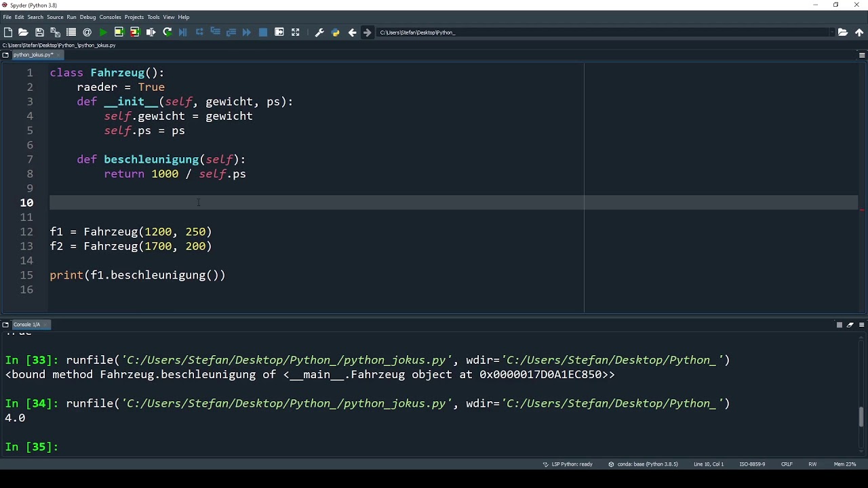Click line number 8 in gutter
The image size is (868, 488).
tap(30, 174)
